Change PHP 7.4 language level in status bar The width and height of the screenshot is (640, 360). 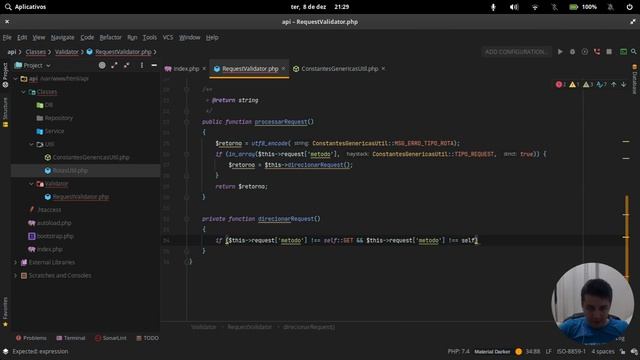(x=458, y=351)
